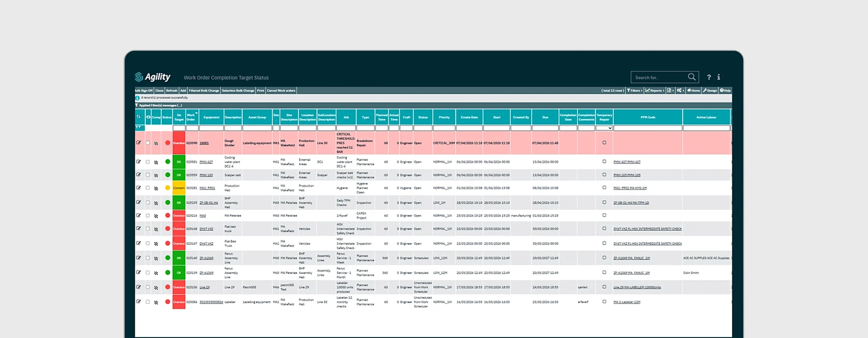Image resolution: width=868 pixels, height=338 pixels.
Task: Click Selection Bulk Change
Action: 238,90
